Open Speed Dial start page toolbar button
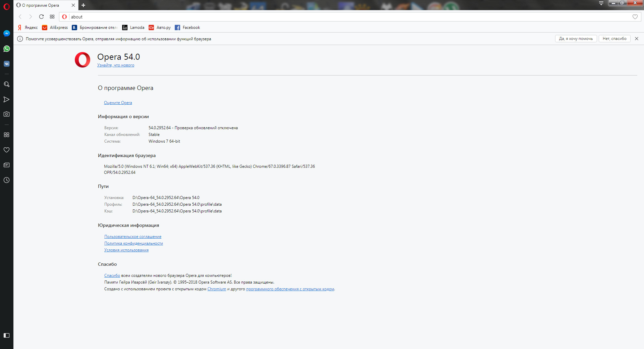 pos(52,17)
